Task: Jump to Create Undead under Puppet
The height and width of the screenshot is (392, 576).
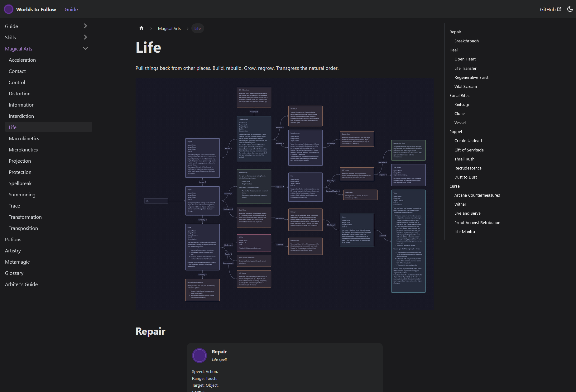Action: [468, 141]
